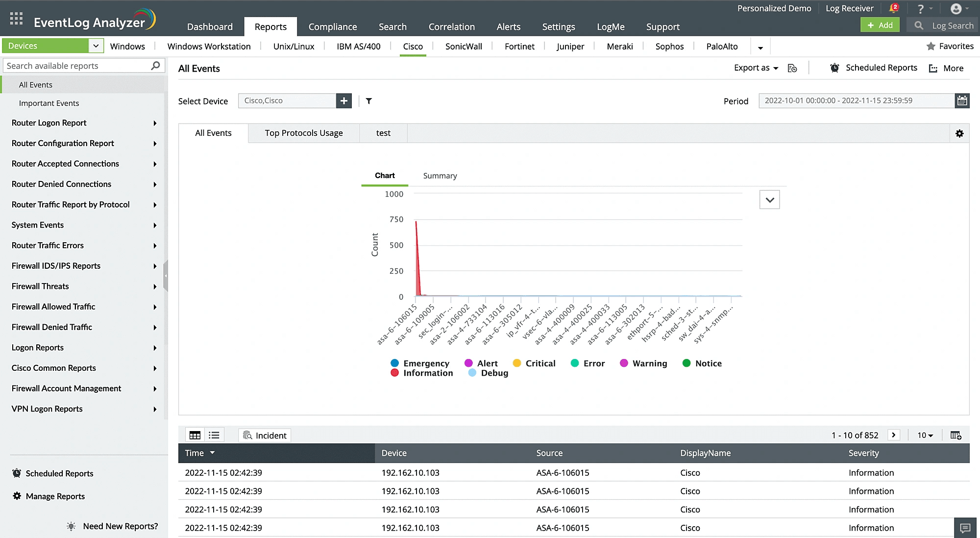Open the Period calendar picker icon
This screenshot has height=538, width=980.
pos(962,101)
